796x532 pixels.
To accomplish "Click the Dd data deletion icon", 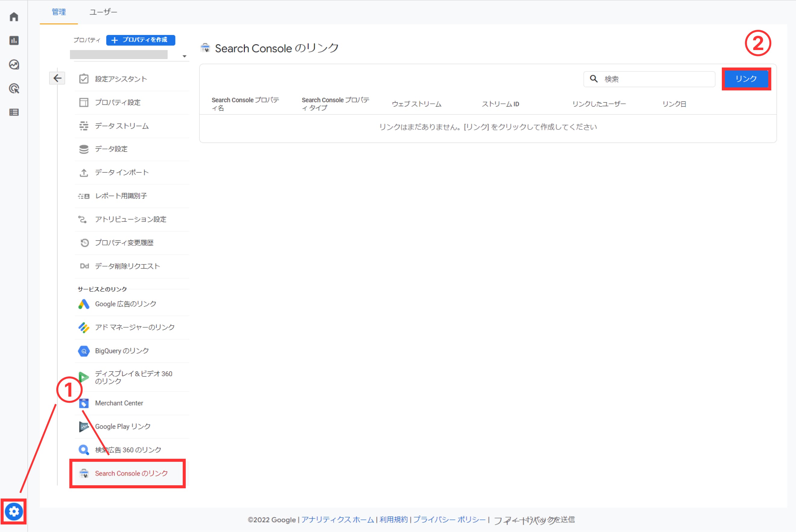I will [x=84, y=266].
